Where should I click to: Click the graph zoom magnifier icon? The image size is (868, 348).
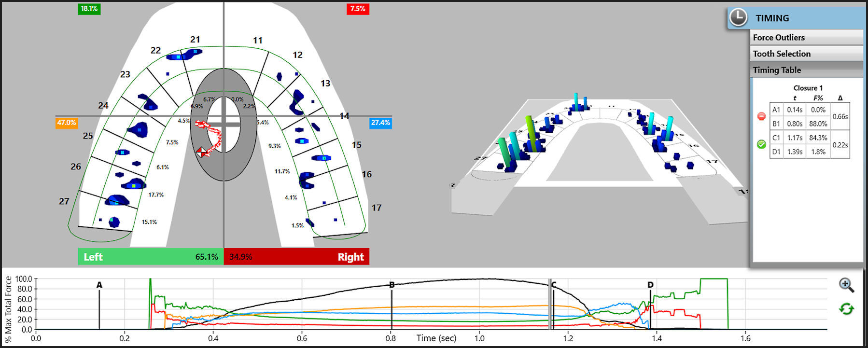[846, 285]
